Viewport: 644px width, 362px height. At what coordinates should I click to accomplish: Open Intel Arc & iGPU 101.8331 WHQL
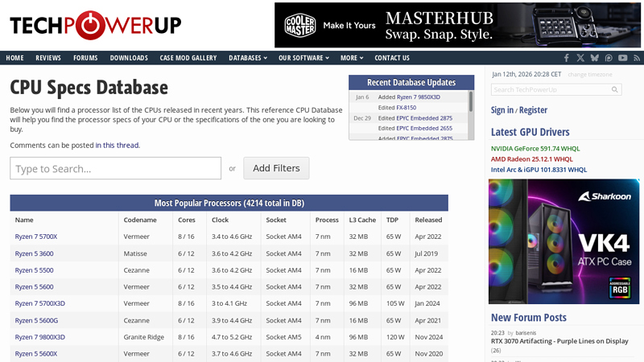click(x=539, y=170)
